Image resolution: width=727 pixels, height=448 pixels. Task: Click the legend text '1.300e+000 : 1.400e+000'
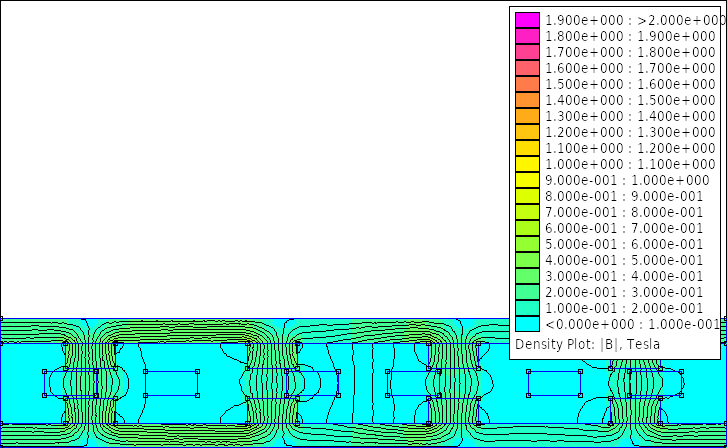631,116
